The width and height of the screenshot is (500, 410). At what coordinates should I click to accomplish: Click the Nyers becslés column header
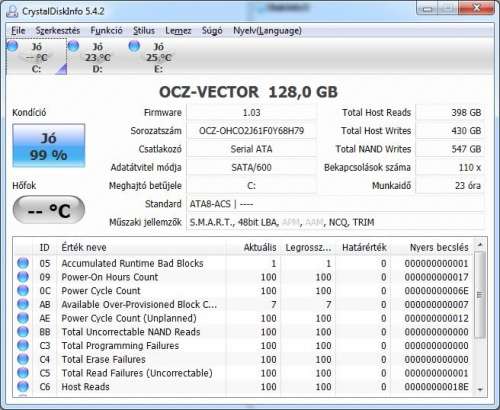(x=431, y=247)
